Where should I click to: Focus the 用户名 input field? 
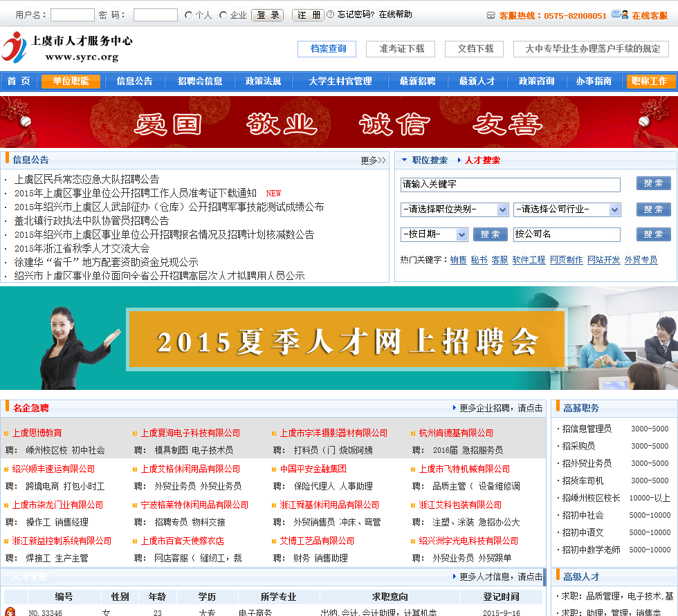pos(73,15)
